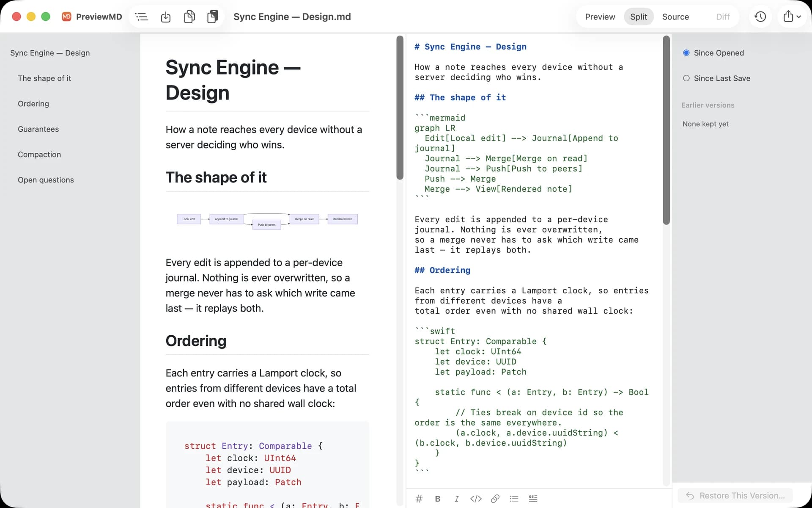Click the copy document icon in toolbar

pyautogui.click(x=189, y=17)
